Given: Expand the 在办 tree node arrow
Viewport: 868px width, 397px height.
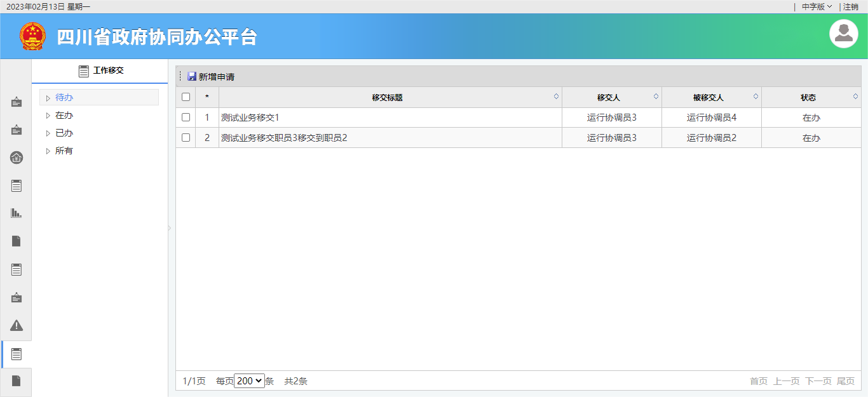Looking at the screenshot, I should [x=48, y=116].
